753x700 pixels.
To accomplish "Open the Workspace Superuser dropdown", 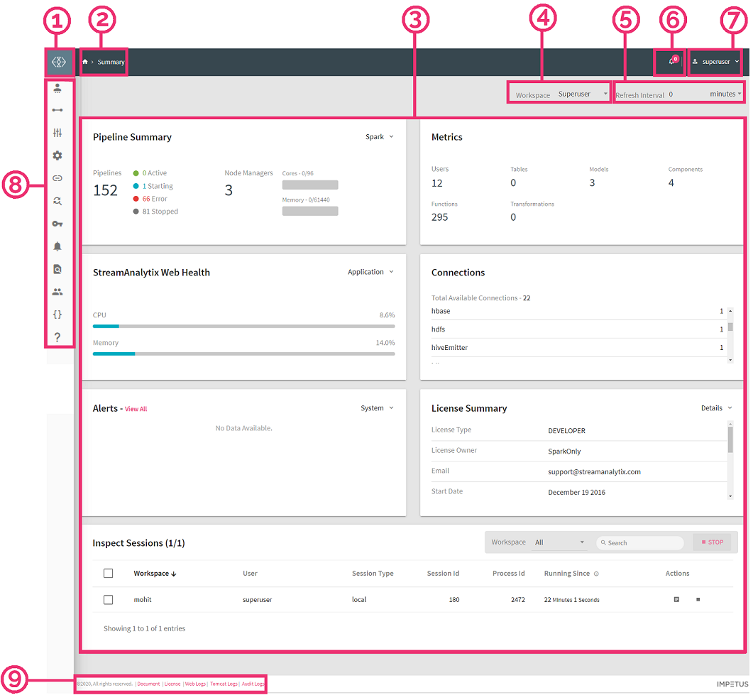I will coord(583,94).
